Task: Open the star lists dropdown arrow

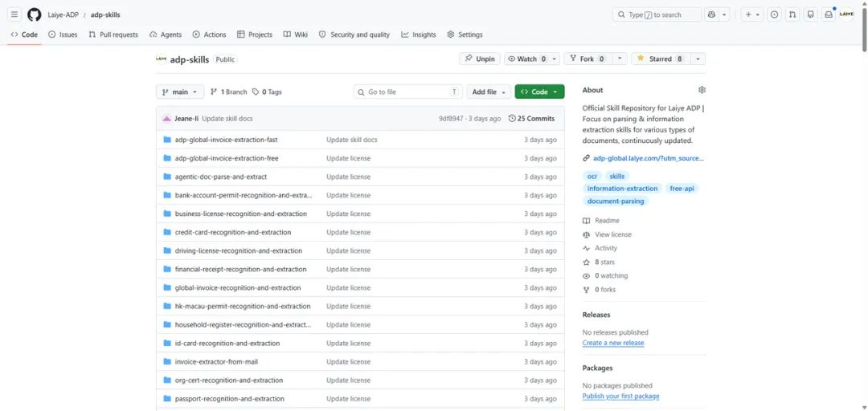Action: pos(698,59)
